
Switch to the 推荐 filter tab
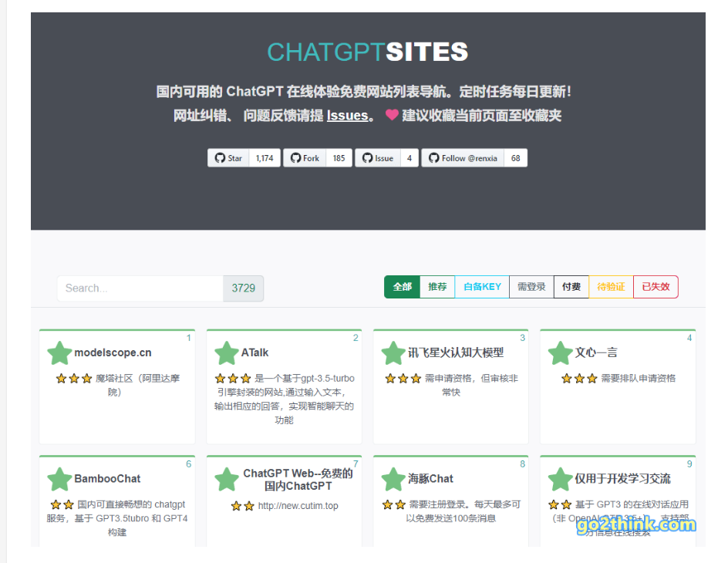tap(437, 287)
